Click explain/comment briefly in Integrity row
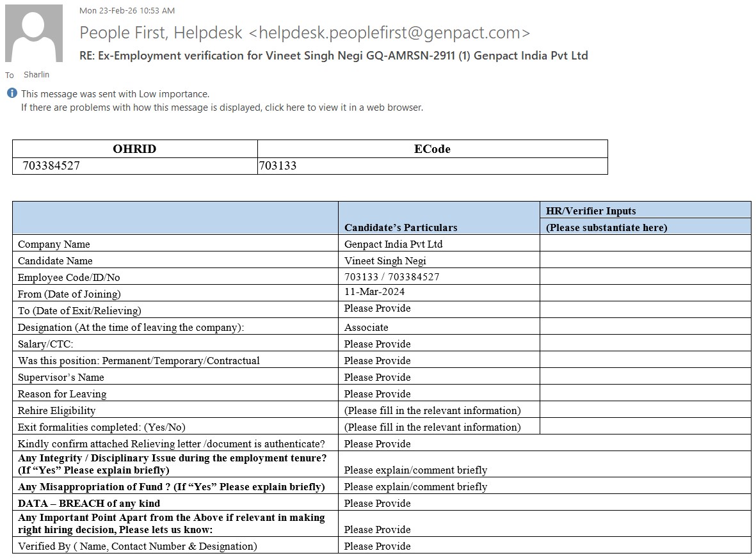 coord(415,470)
